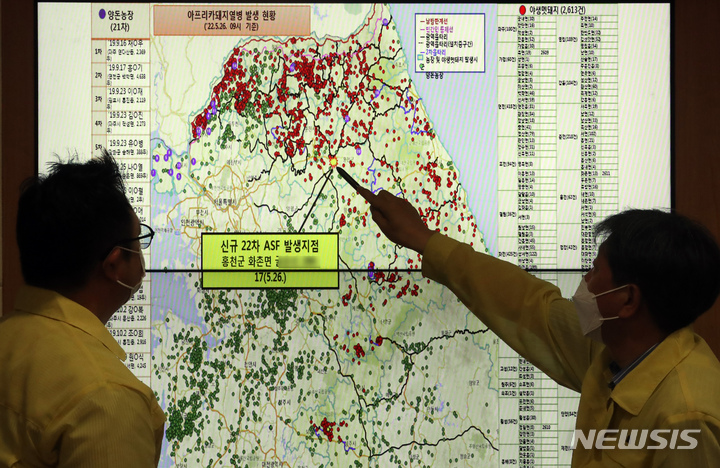Image resolution: width=720 pixels, height=468 pixels.
Task: Select the 4차 row in pig farm table
Action: tap(120, 122)
